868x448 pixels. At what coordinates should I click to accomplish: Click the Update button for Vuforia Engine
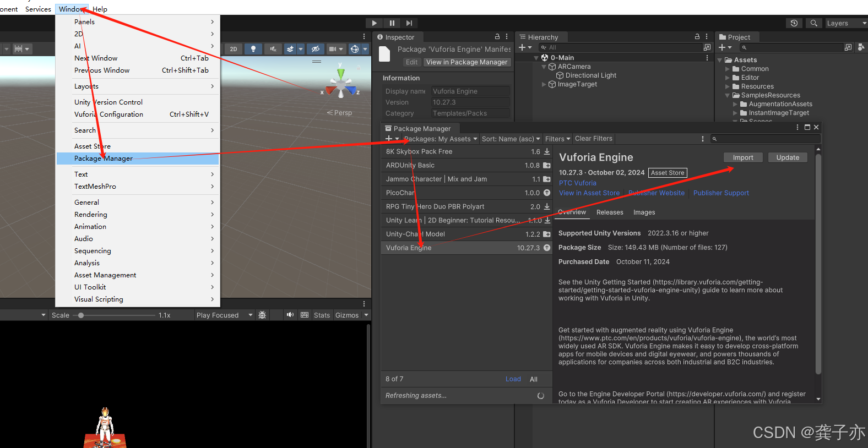[x=788, y=157]
